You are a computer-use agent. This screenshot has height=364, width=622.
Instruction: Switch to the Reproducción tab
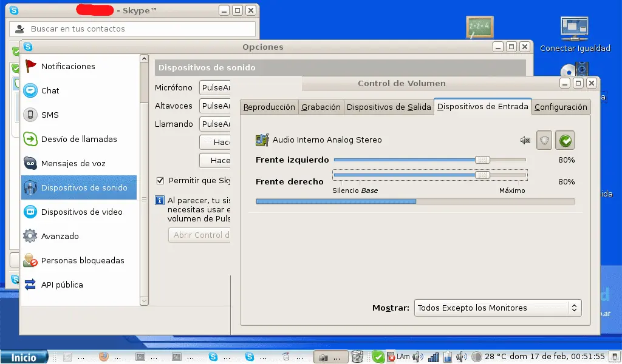coord(268,107)
